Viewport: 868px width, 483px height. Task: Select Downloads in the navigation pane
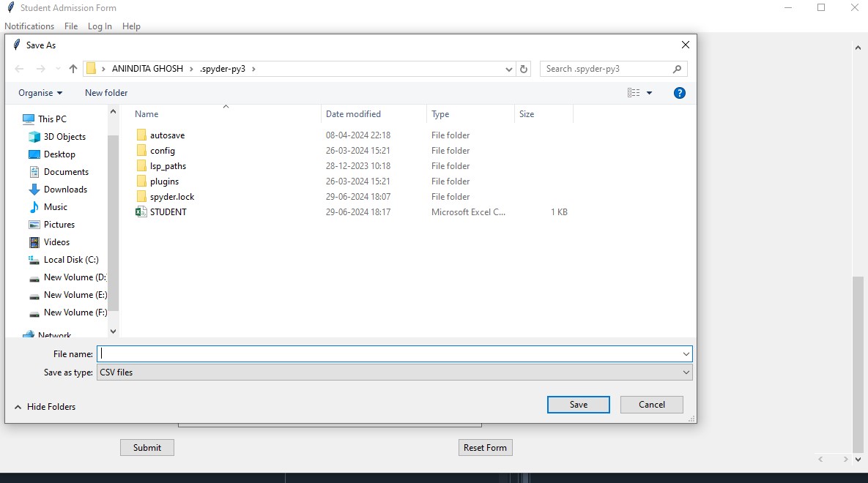tap(64, 190)
